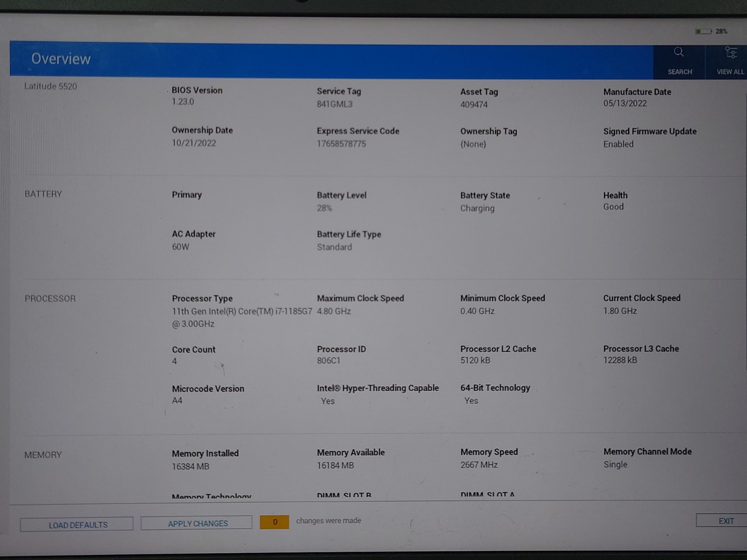Select Processor ID value 806C1
Screen dimensions: 747x560
(x=329, y=361)
